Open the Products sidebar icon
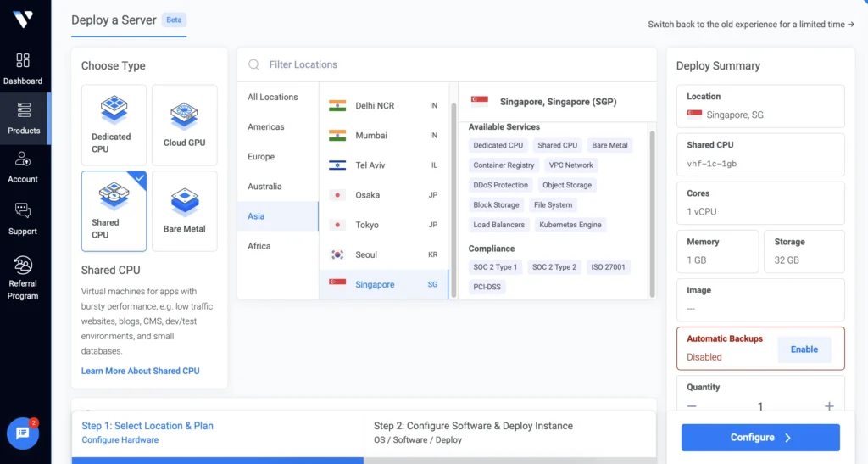This screenshot has height=464, width=868. pyautogui.click(x=24, y=109)
